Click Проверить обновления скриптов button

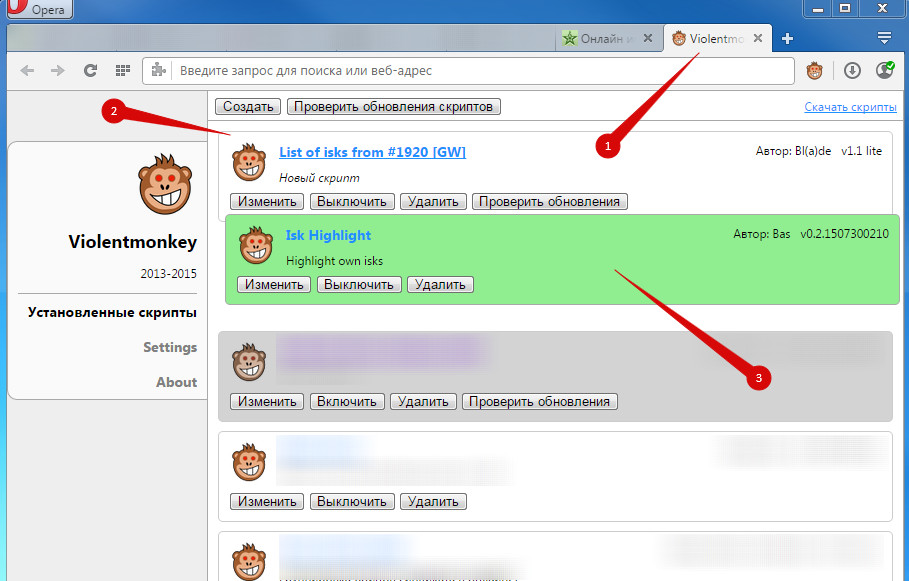[x=394, y=107]
